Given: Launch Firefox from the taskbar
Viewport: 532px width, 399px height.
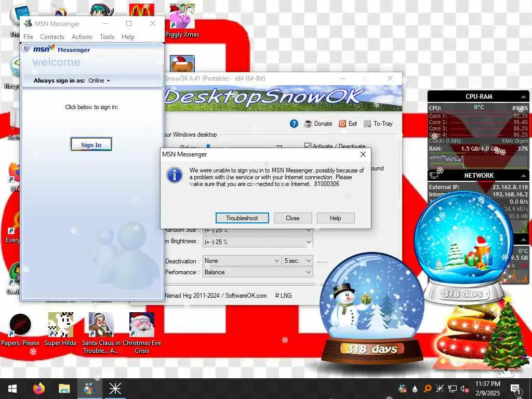Looking at the screenshot, I should pyautogui.click(x=38, y=389).
